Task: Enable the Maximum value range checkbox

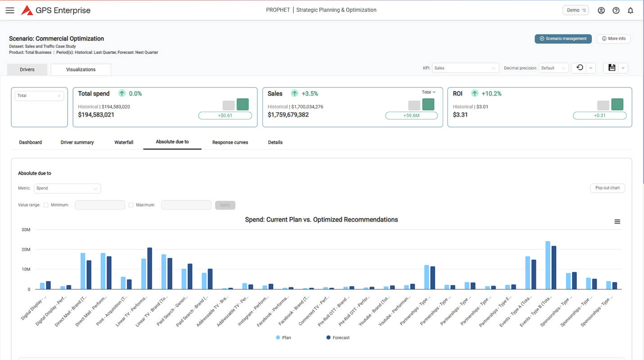Action: point(131,205)
